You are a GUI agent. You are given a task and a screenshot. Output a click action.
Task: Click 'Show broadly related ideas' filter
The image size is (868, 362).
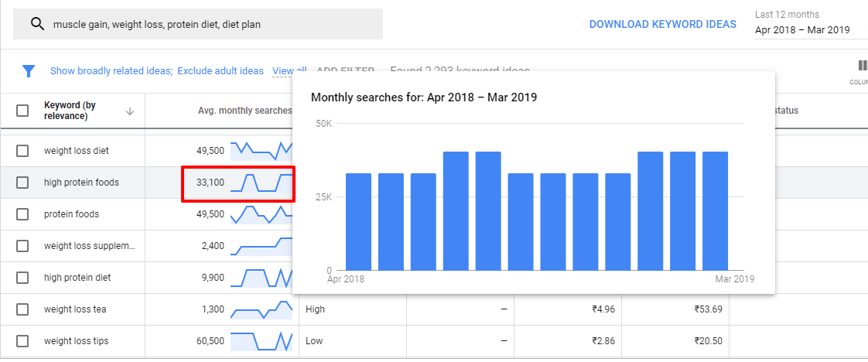(x=111, y=71)
